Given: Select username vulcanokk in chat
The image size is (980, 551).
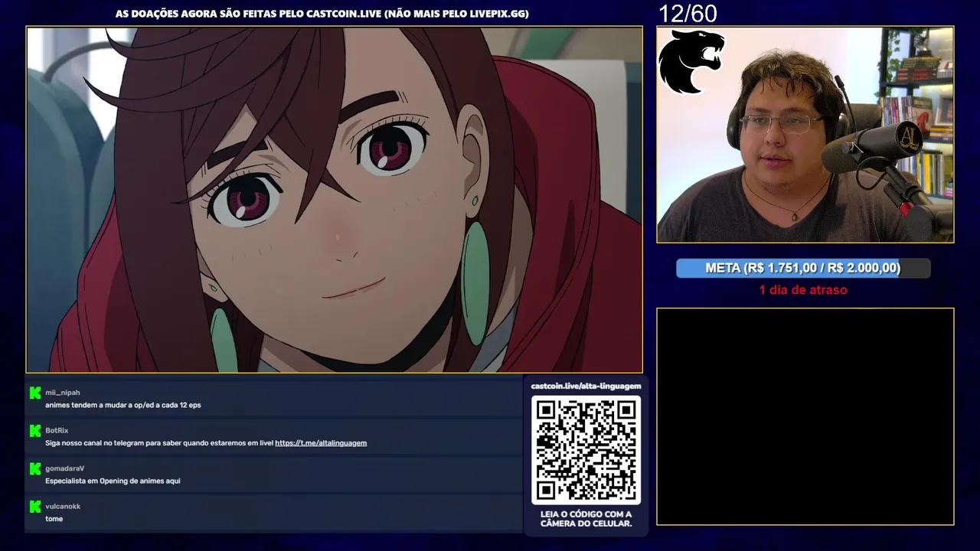Looking at the screenshot, I should (63, 507).
